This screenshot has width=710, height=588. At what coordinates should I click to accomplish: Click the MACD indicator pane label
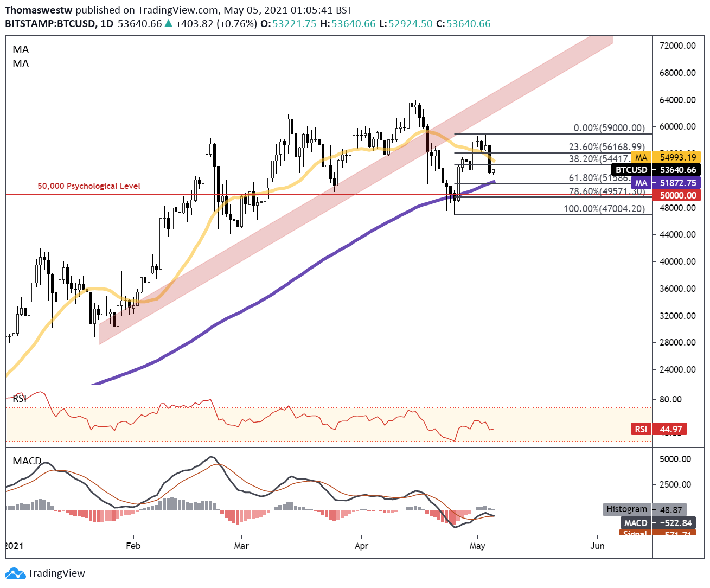[27, 461]
